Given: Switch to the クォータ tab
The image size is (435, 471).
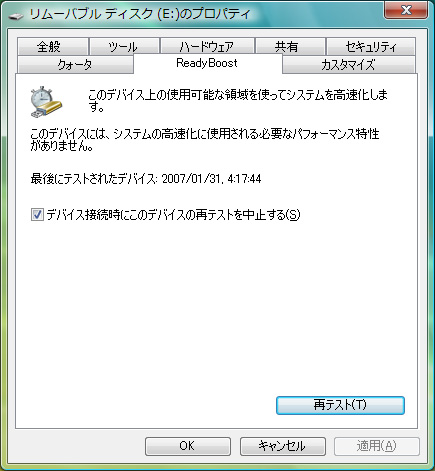Looking at the screenshot, I should point(75,64).
